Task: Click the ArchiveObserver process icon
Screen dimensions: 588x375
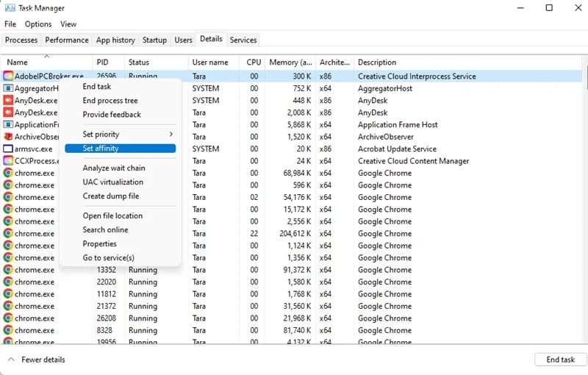Action: point(8,137)
